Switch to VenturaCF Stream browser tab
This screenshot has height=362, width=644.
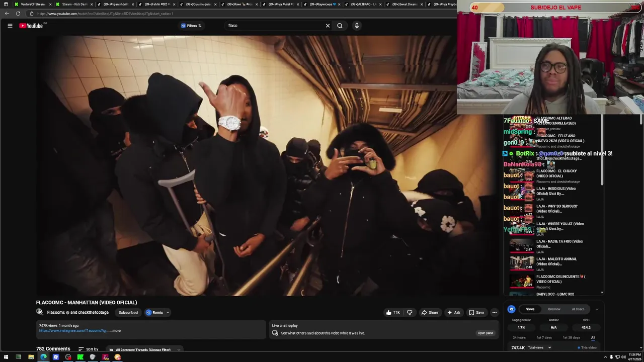point(33,4)
